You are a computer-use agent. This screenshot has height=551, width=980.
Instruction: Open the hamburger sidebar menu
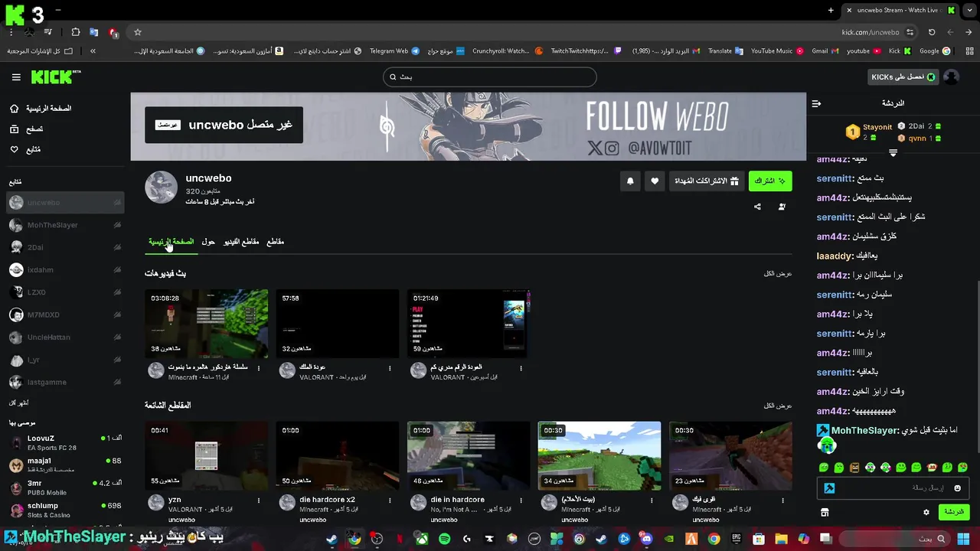coord(16,77)
